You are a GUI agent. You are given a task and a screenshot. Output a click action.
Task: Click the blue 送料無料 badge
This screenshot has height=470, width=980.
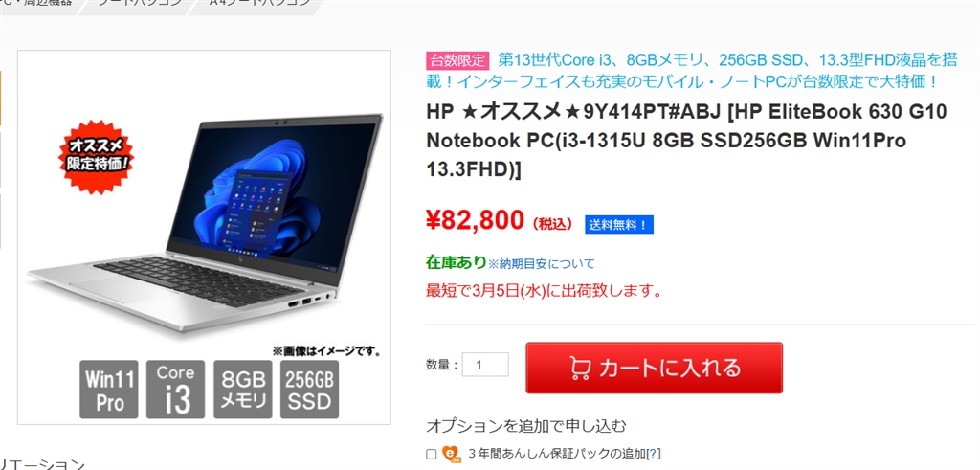[x=619, y=225]
